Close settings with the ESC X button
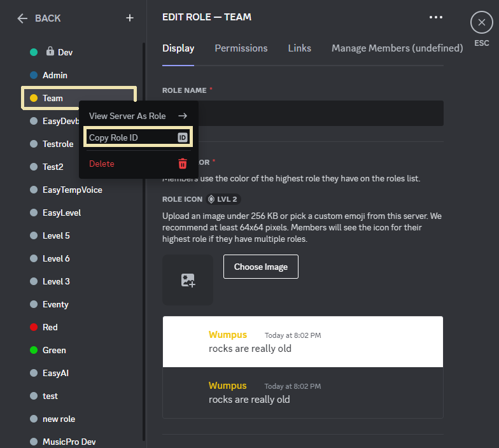The height and width of the screenshot is (448, 499). pos(481,22)
